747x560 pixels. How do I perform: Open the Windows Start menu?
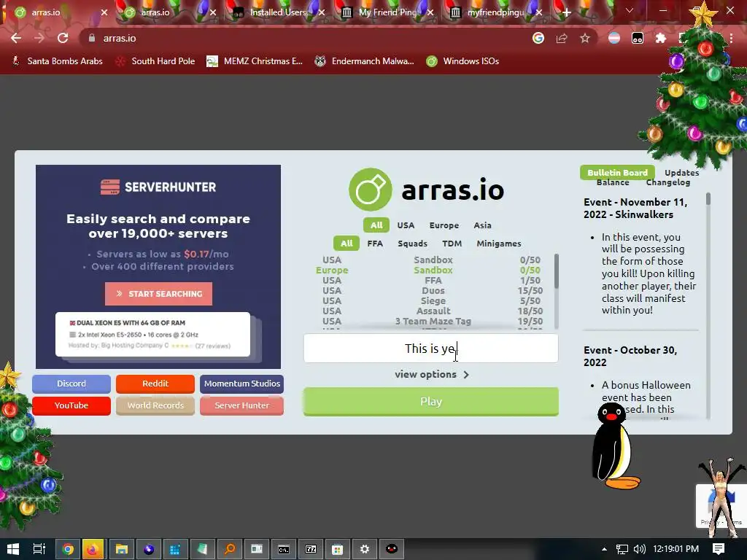[x=13, y=549]
